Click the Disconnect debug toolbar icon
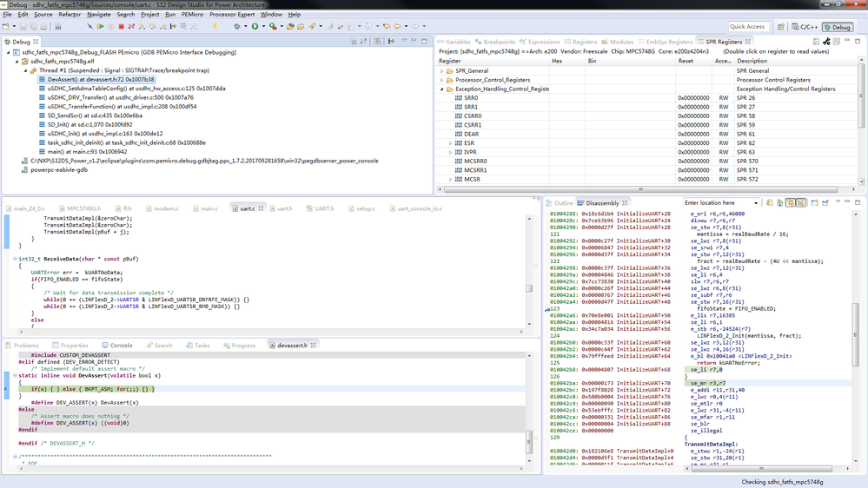Image resolution: width=868 pixels, height=488 pixels. [131, 26]
